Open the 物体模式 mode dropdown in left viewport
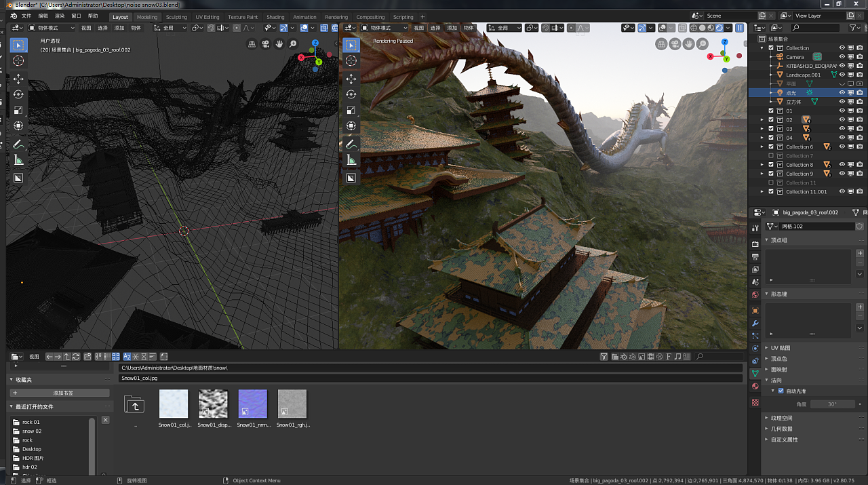 point(52,28)
